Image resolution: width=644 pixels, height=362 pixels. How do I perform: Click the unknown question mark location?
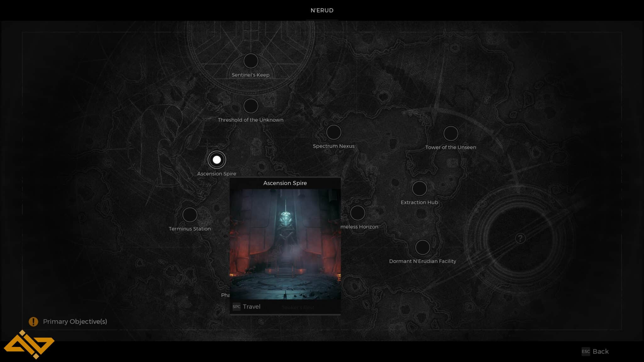pos(520,238)
